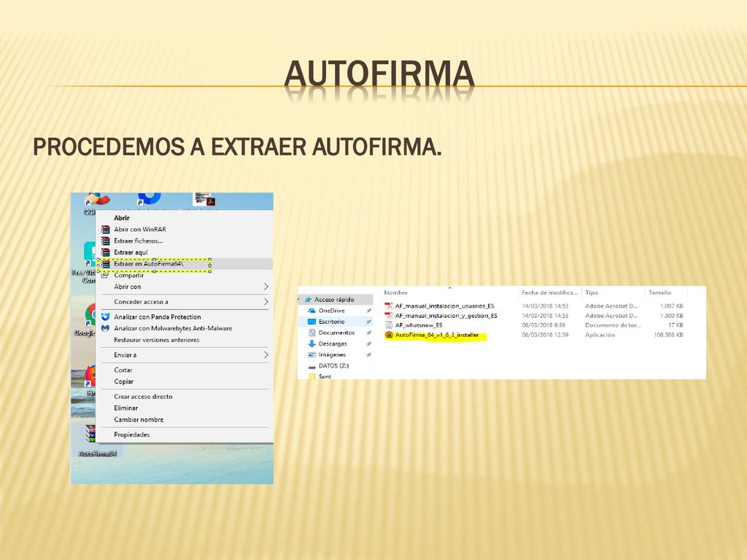This screenshot has width=747, height=560.
Task: Expand arrow next to Abrir con
Action: click(x=266, y=287)
